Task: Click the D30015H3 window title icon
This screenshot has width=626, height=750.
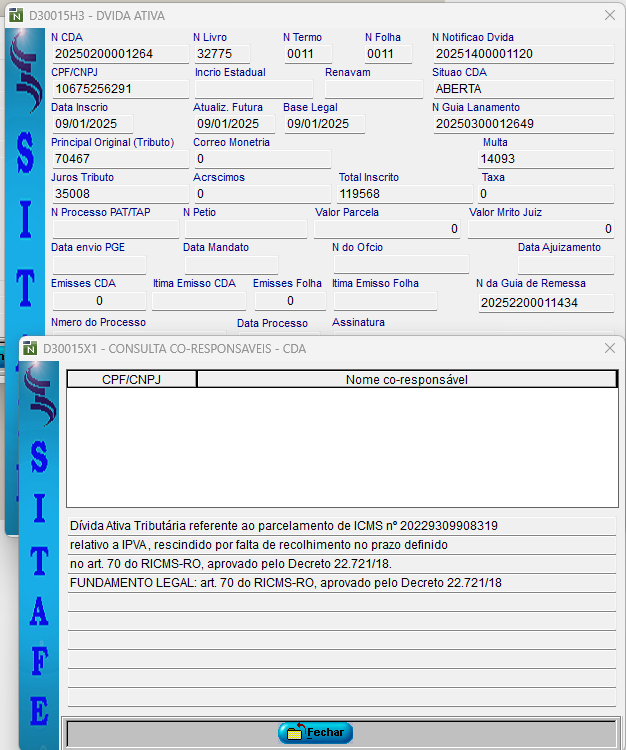Action: click(15, 16)
